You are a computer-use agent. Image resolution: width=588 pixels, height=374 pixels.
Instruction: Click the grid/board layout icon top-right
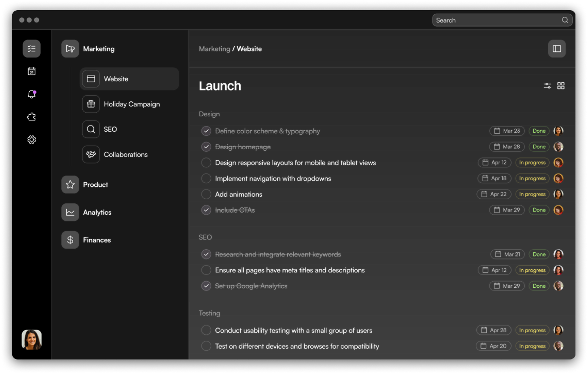[x=561, y=86]
